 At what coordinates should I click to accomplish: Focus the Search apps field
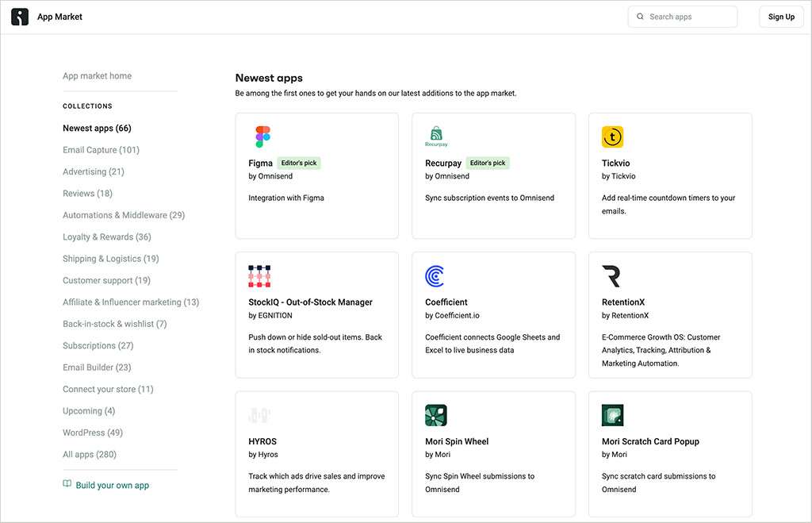tap(683, 17)
